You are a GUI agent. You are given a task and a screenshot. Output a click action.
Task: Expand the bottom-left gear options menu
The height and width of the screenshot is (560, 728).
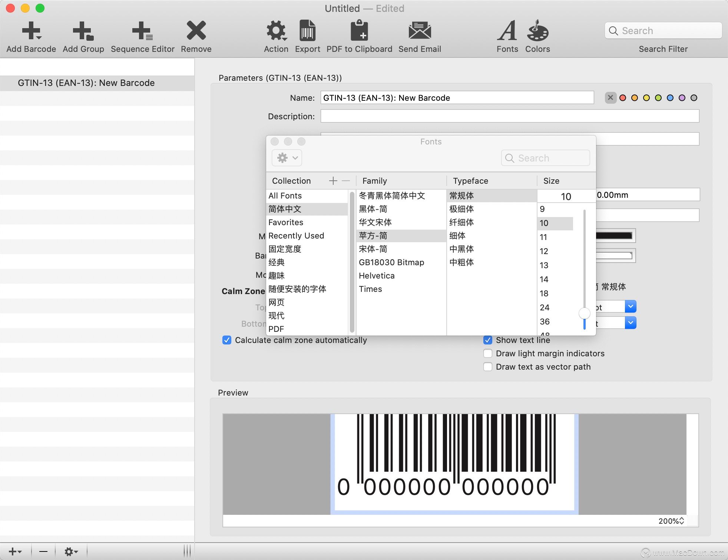pos(71,551)
